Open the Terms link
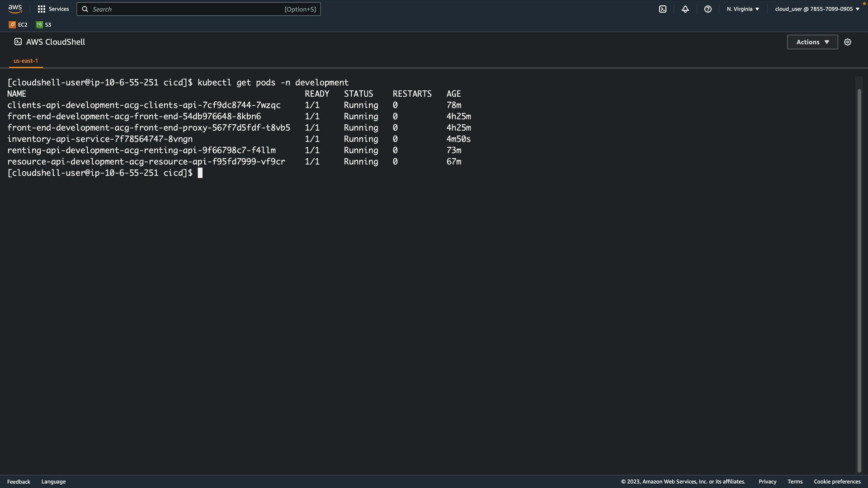Screen dimensions: 868x488 pos(795,482)
